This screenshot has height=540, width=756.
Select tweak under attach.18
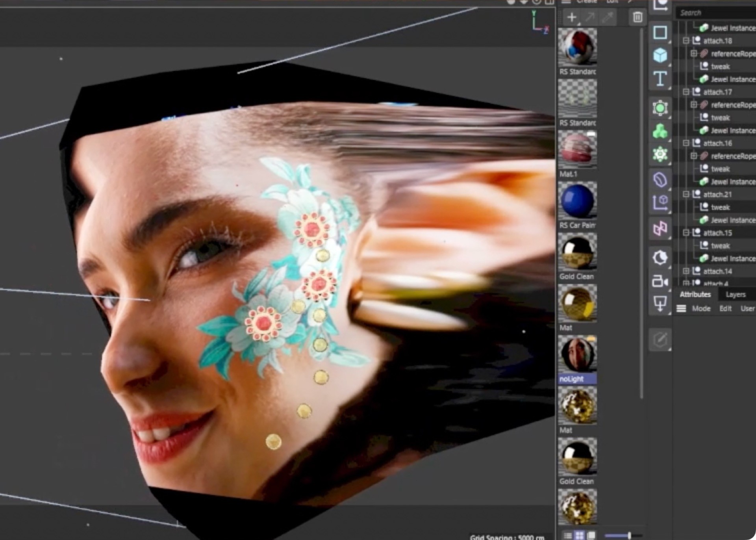[720, 66]
